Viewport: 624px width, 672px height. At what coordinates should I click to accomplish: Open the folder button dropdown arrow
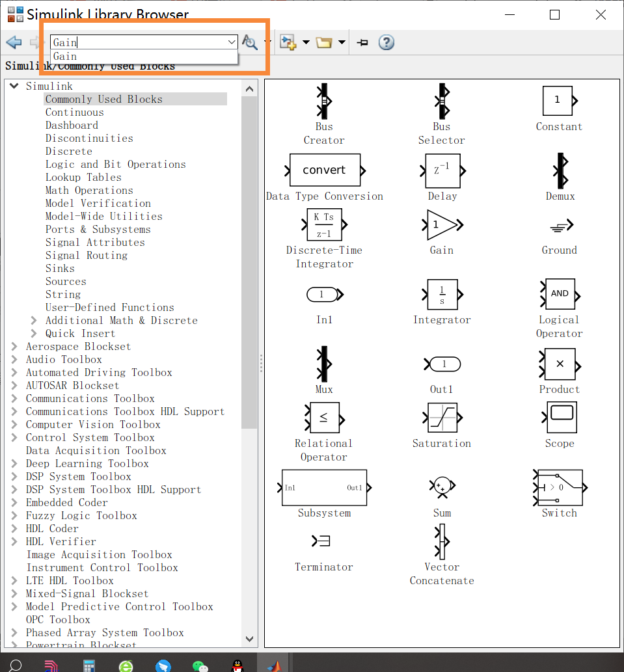click(342, 42)
